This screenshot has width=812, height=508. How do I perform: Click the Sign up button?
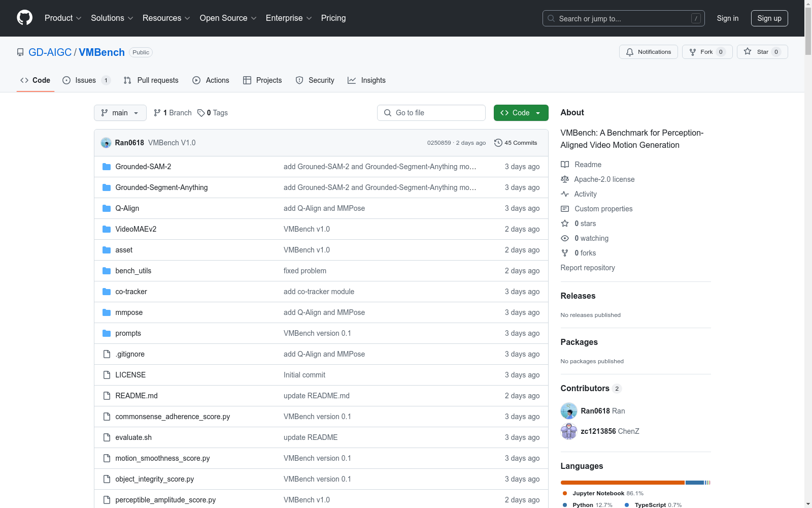(769, 18)
